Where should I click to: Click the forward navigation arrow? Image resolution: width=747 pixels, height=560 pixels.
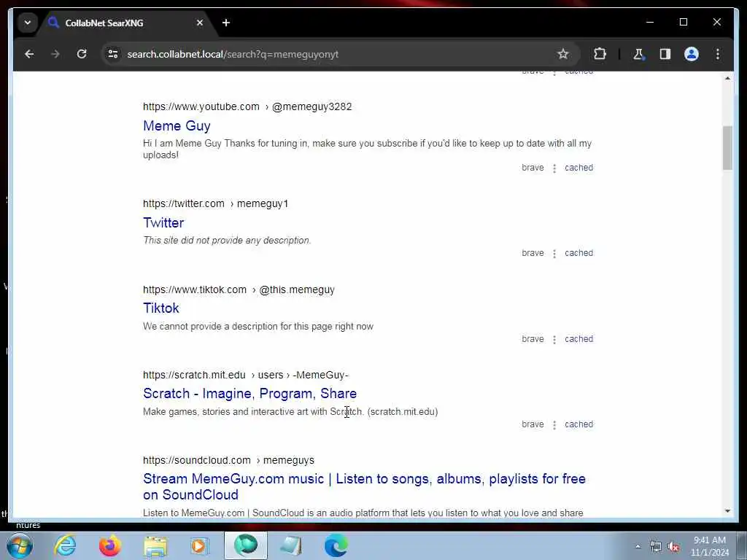tap(55, 54)
